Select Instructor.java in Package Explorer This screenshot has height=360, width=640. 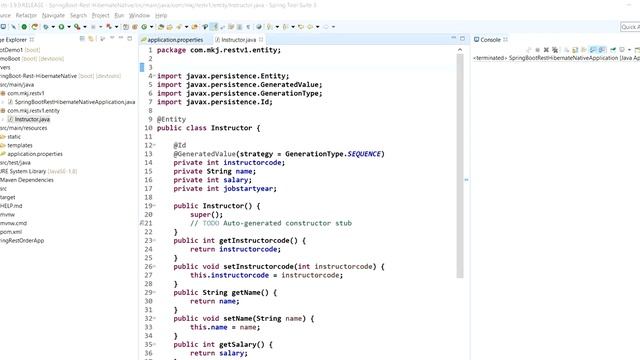[x=32, y=119]
